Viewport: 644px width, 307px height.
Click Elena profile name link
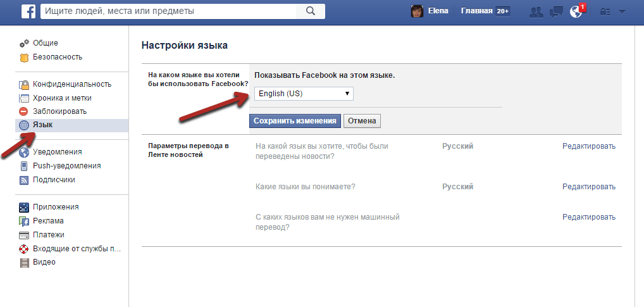coord(438,11)
